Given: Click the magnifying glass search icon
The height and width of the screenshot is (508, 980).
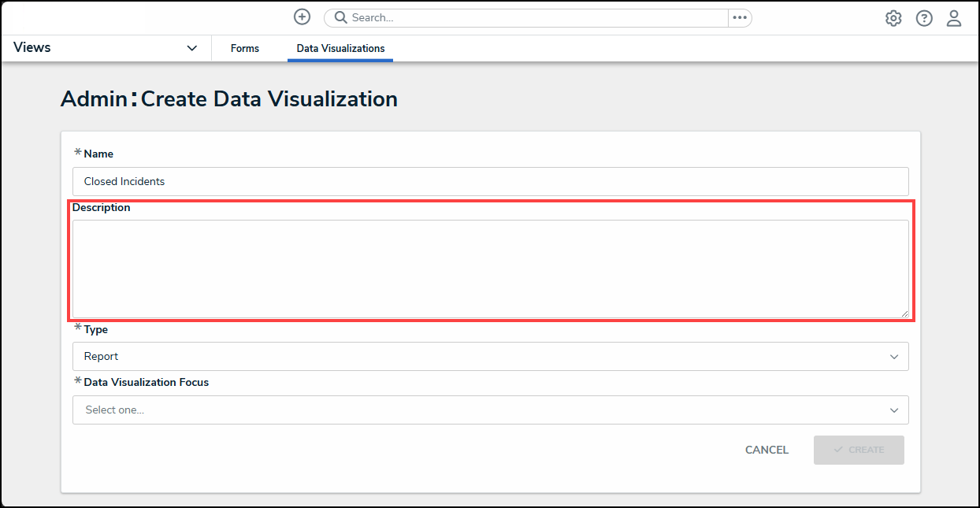Looking at the screenshot, I should [x=341, y=17].
